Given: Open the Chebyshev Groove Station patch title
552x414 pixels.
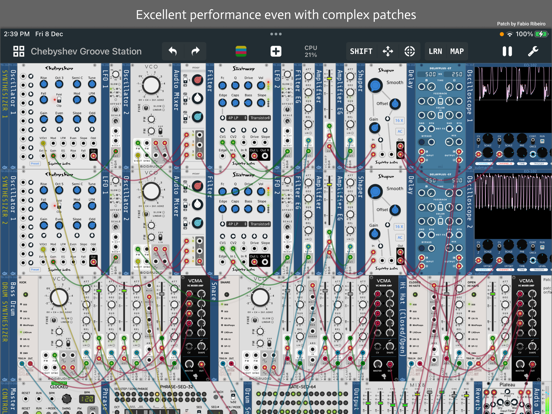Looking at the screenshot, I should 86,51.
